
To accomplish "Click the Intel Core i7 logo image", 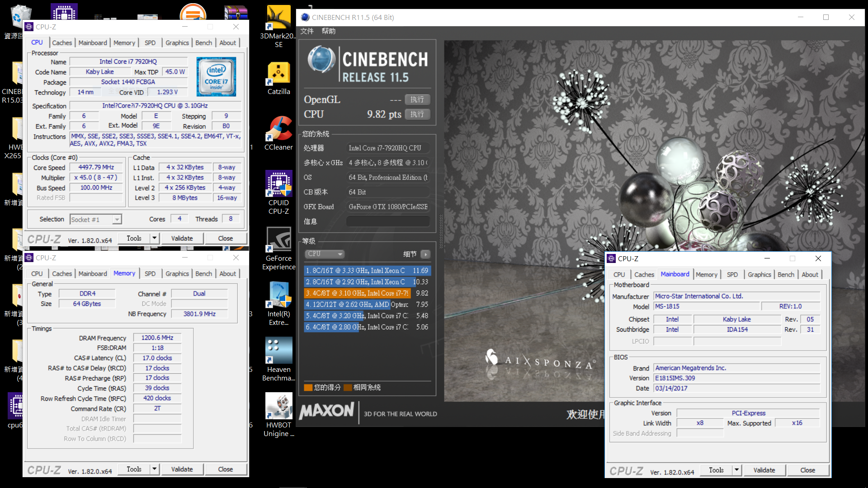I will click(216, 77).
